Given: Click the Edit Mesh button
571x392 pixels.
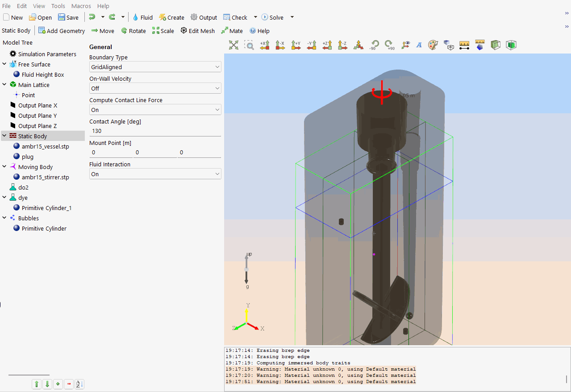Looking at the screenshot, I should [197, 31].
